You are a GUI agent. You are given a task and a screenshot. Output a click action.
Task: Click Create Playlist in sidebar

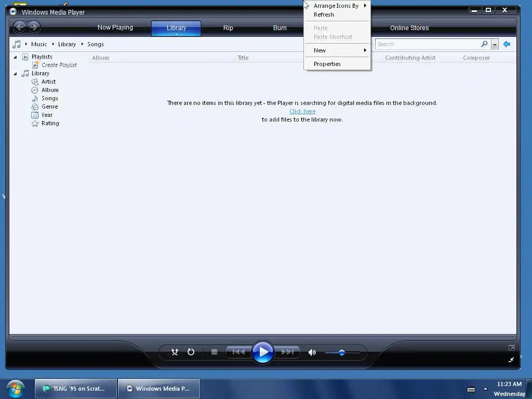point(59,65)
